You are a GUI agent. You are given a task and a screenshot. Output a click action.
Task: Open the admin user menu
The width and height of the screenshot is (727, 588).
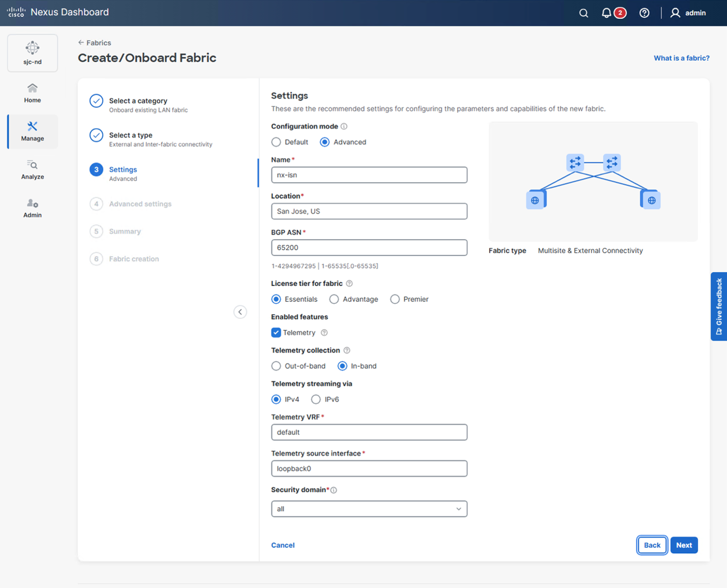pos(688,13)
